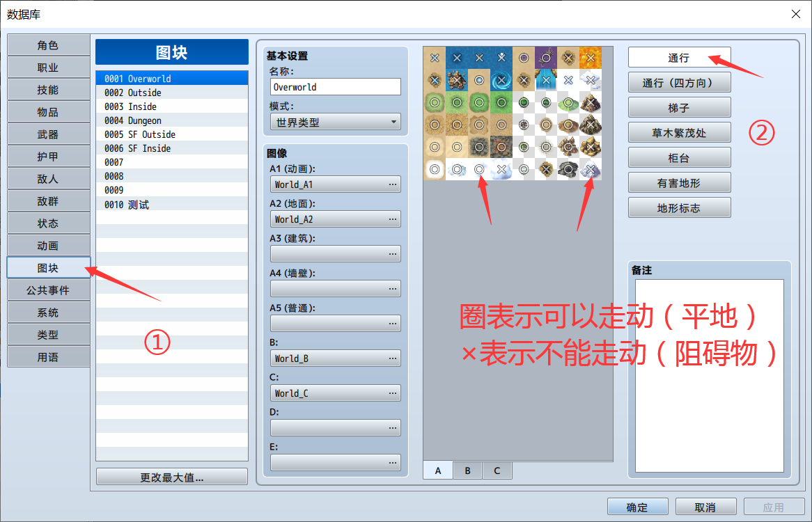Toggle passage on brown mountain tile beside green hill

[591, 102]
